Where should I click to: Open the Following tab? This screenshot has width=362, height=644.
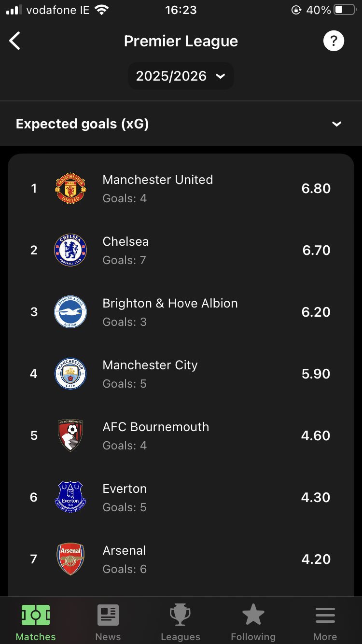click(x=253, y=623)
